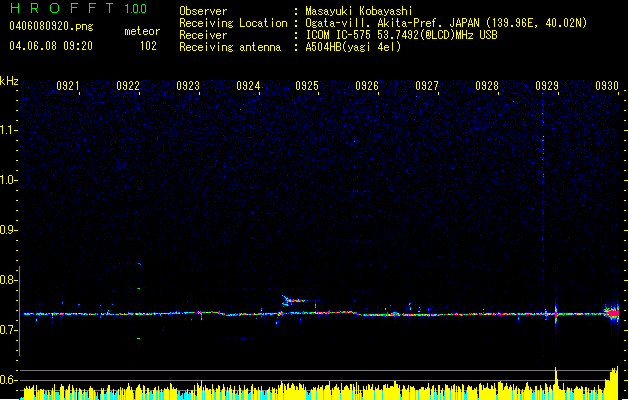Click the 0.9 kHz axis label

[x=8, y=230]
